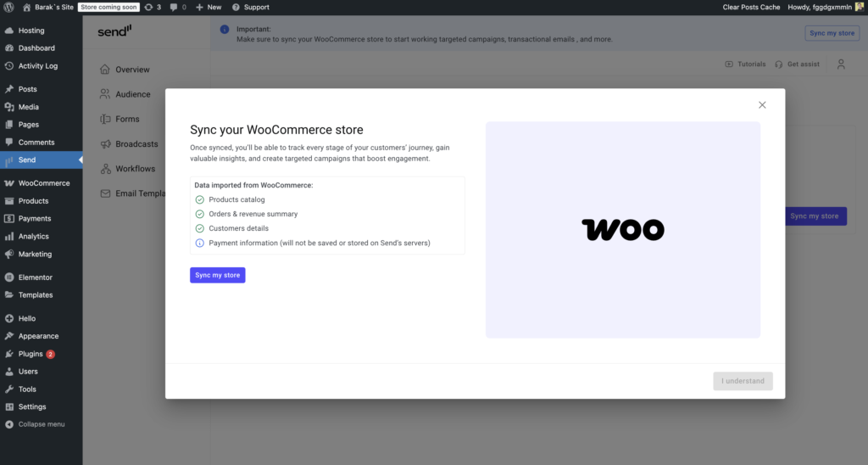Click Products catalog text
This screenshot has height=465, width=868.
pyautogui.click(x=237, y=199)
